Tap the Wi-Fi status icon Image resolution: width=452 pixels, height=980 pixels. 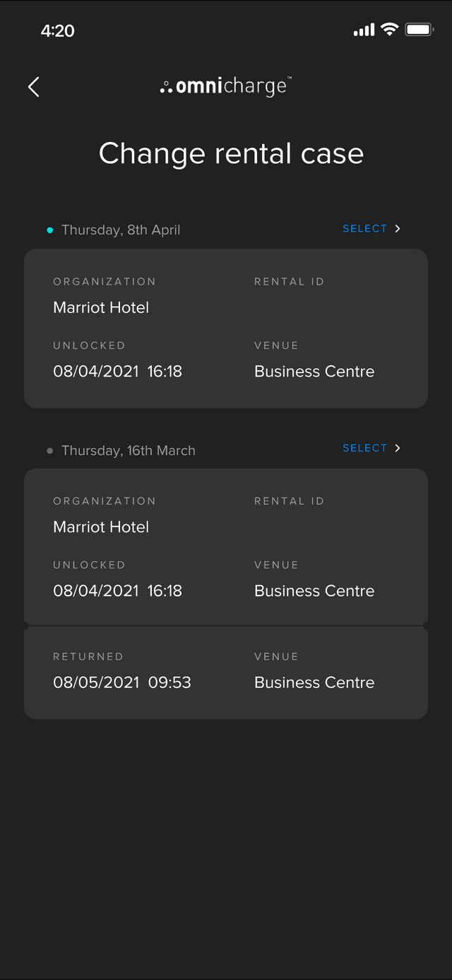click(x=389, y=30)
